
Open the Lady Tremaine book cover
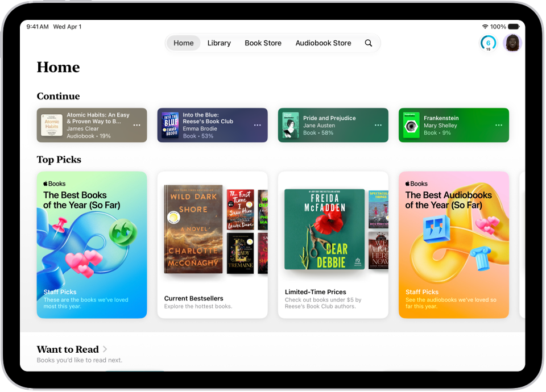[x=240, y=253]
